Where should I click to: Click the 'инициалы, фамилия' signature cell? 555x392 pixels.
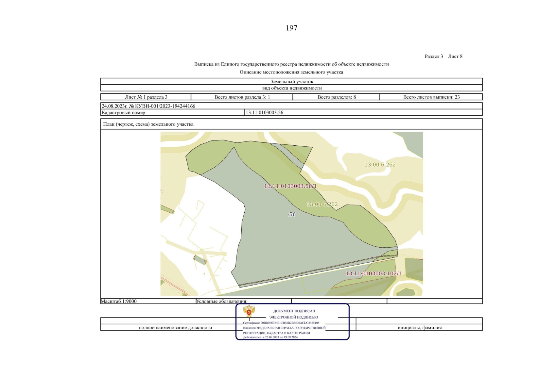[x=419, y=328]
